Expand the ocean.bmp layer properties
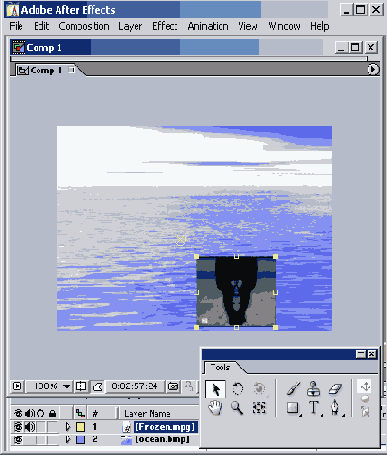Image resolution: width=387 pixels, height=455 pixels. point(68,440)
